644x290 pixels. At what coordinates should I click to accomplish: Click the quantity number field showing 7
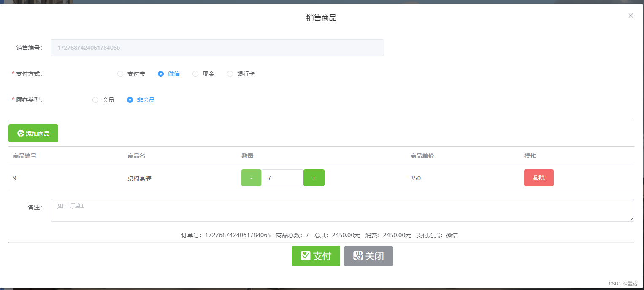[x=282, y=177]
